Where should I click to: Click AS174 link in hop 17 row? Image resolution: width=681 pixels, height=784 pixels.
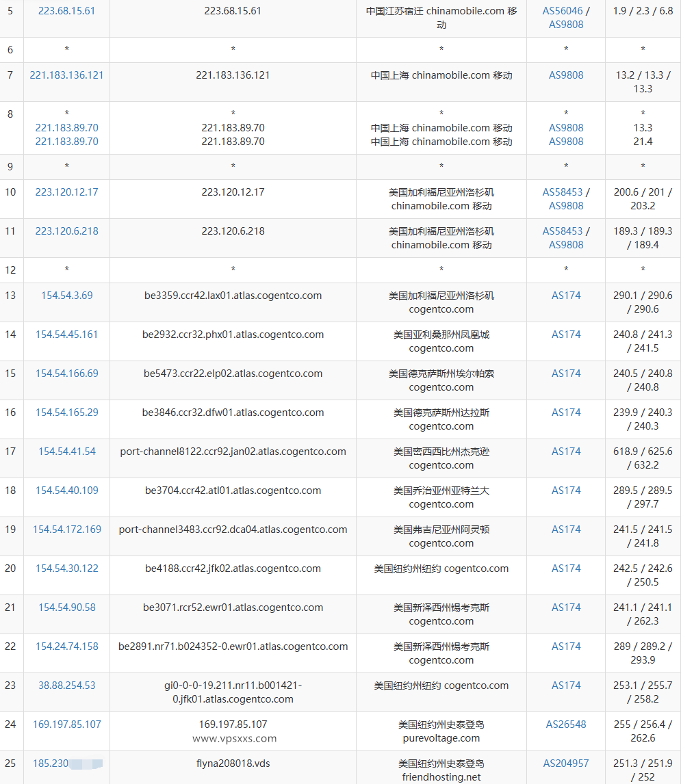coord(566,452)
